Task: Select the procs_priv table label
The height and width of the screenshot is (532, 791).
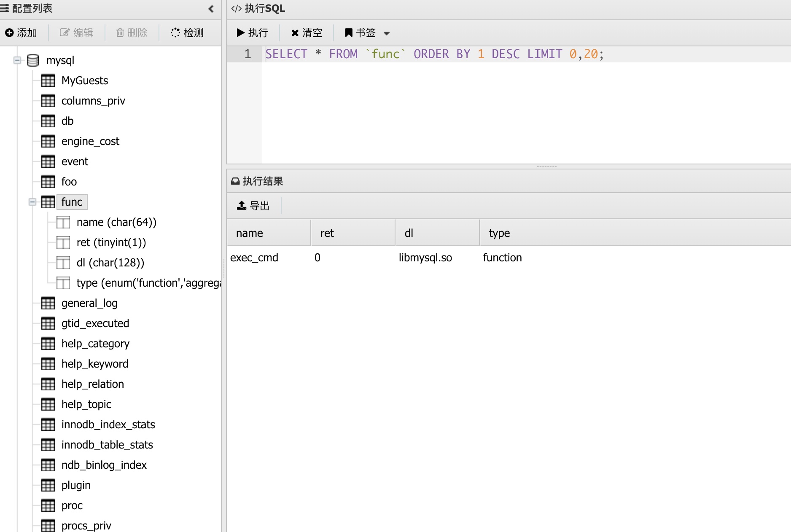Action: (86, 526)
